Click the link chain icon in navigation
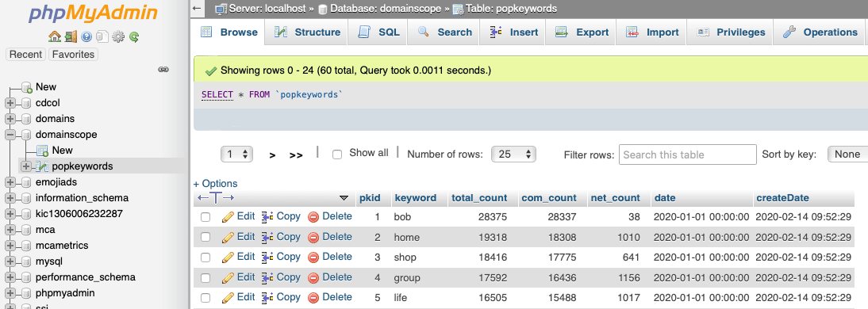This screenshot has width=868, height=309. (x=163, y=70)
